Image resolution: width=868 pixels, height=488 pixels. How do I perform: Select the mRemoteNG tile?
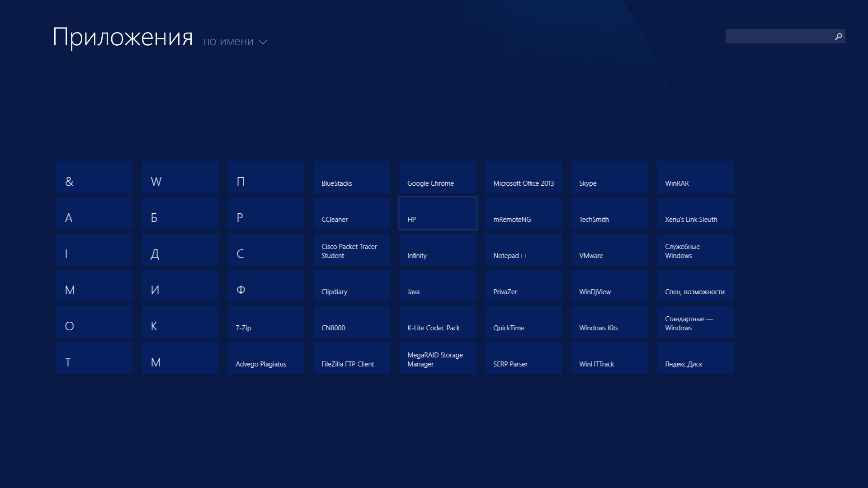point(524,213)
